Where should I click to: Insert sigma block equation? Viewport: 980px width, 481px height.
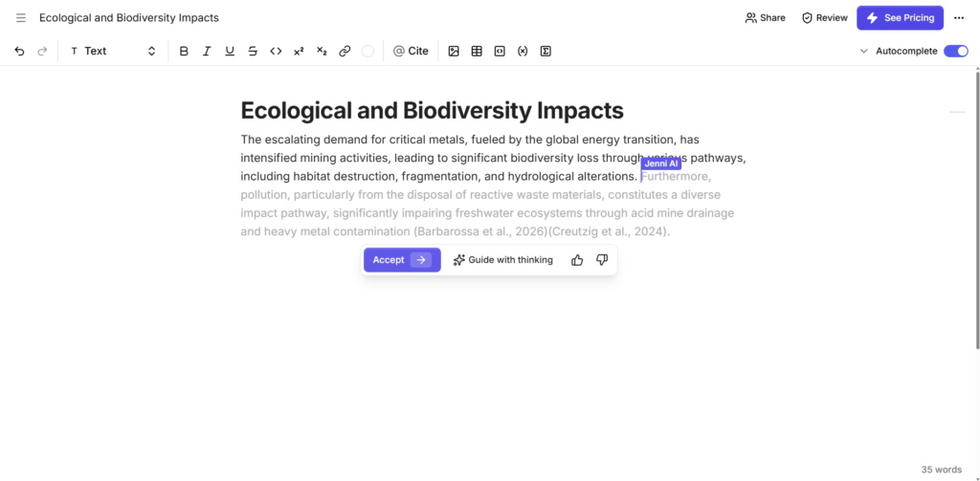[x=546, y=52]
